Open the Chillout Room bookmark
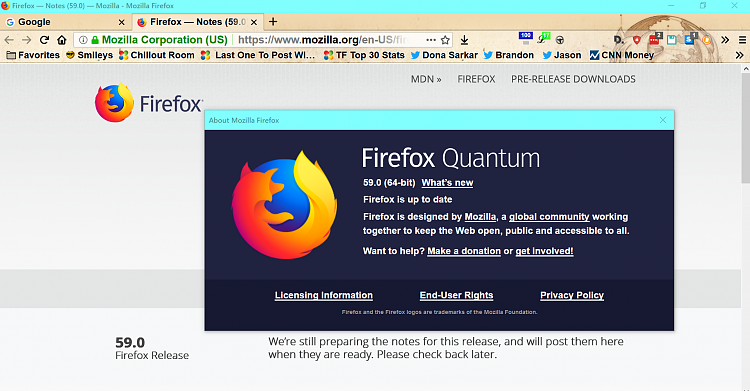This screenshot has width=750, height=391. coord(157,55)
